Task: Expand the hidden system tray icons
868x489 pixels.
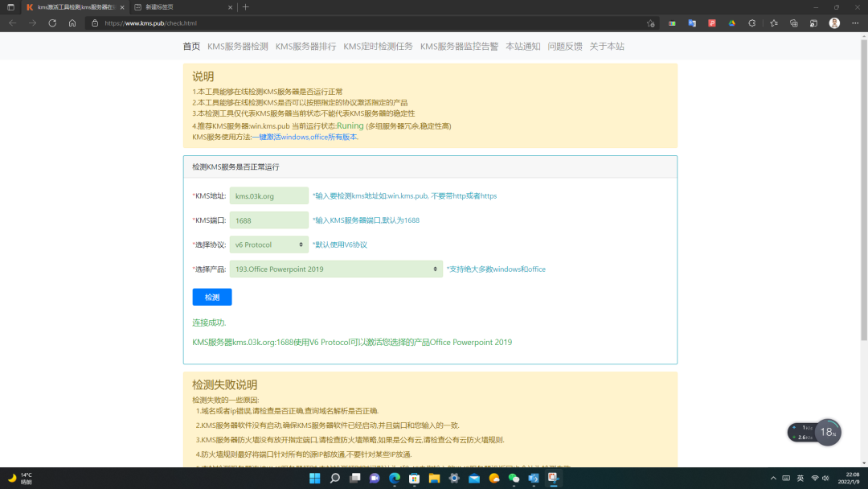Action: click(x=772, y=479)
